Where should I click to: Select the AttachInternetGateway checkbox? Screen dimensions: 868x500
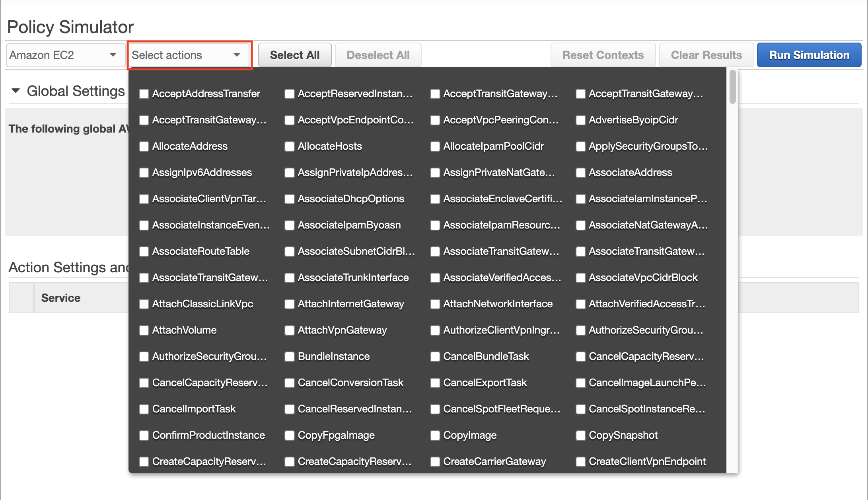coord(290,304)
